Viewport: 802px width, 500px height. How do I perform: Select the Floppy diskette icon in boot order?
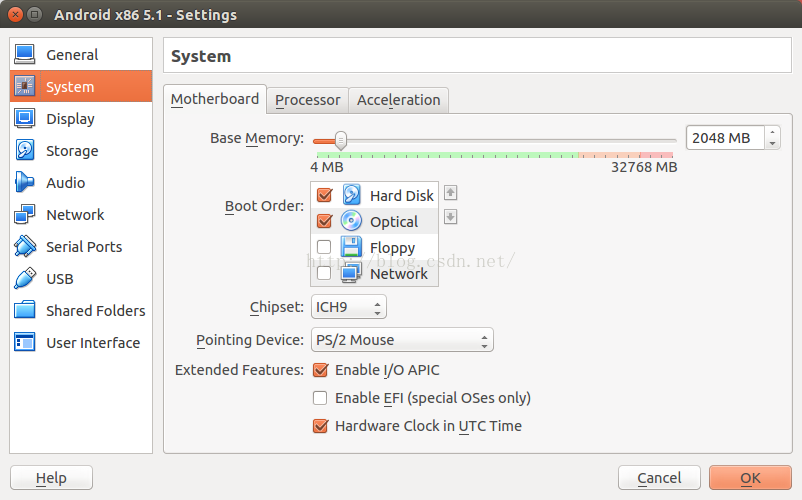[351, 247]
